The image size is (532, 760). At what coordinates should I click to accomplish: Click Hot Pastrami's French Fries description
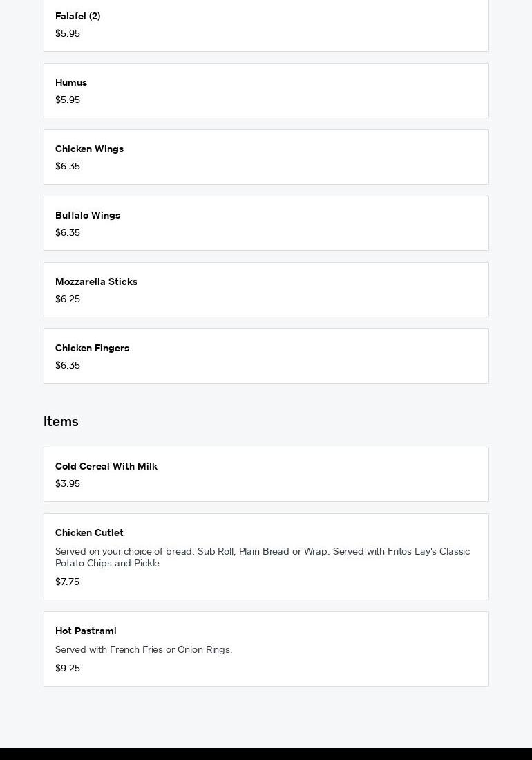click(x=144, y=649)
